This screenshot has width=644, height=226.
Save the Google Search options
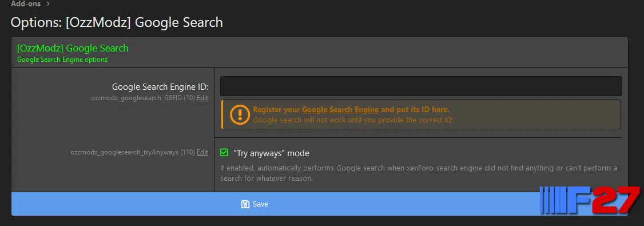point(320,204)
